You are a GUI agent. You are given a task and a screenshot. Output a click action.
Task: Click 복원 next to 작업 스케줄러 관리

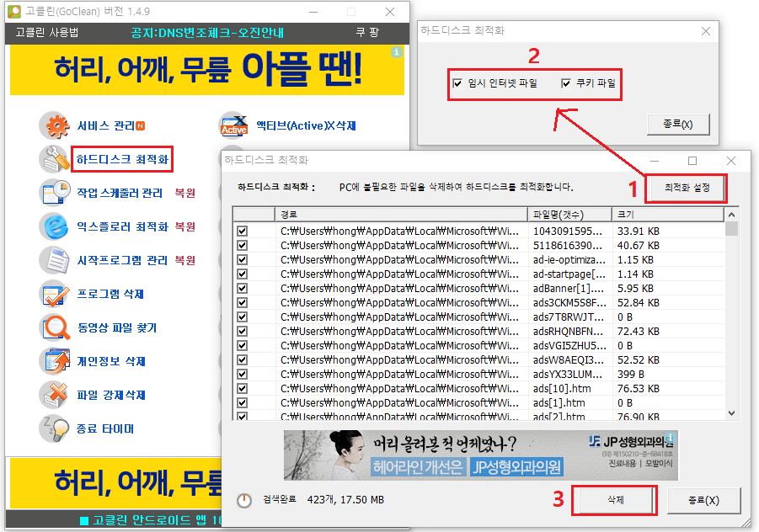pyautogui.click(x=185, y=193)
